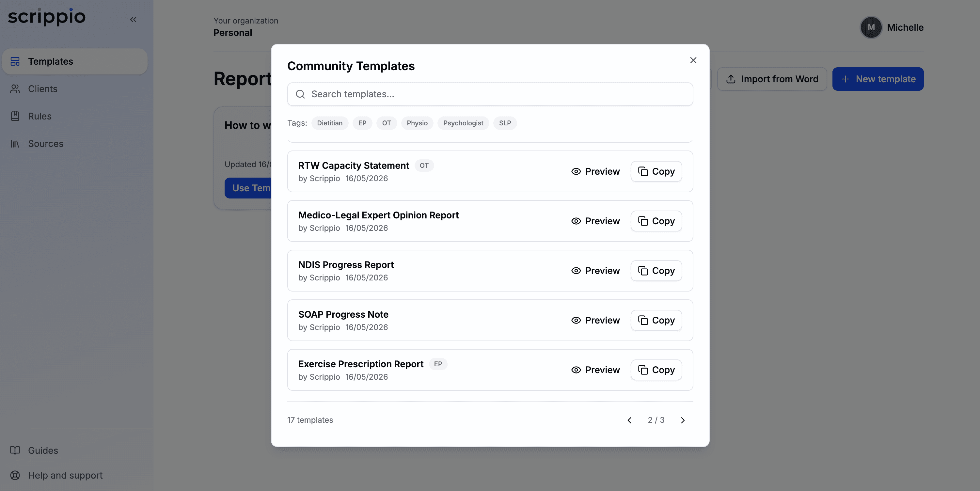Click the RTW Capacity Statement title
Image resolution: width=980 pixels, height=491 pixels.
click(354, 166)
